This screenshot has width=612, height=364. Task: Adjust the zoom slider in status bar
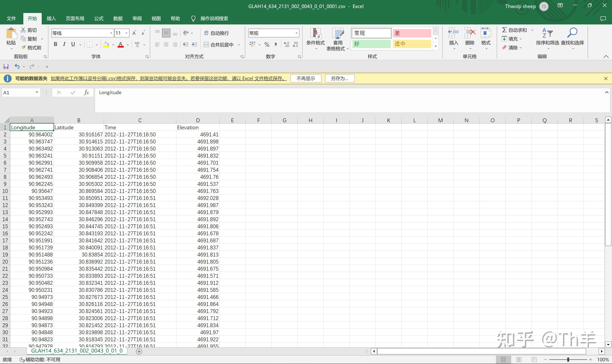click(568, 360)
